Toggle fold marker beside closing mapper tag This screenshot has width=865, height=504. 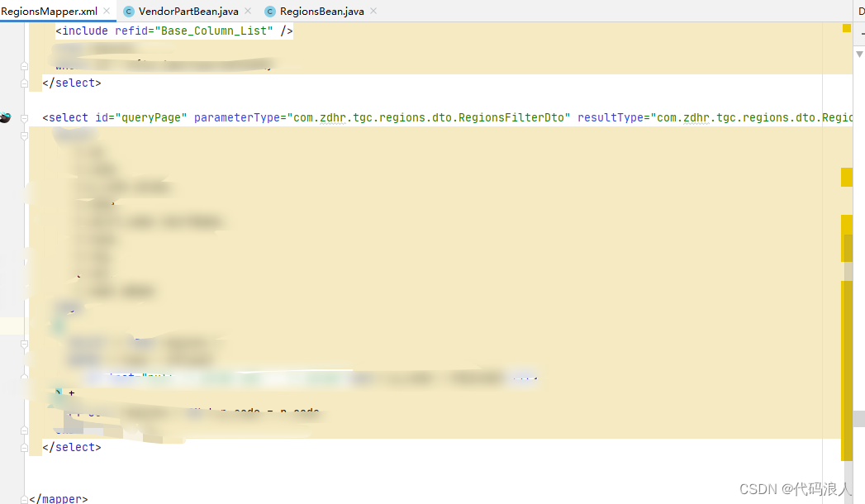[24, 500]
